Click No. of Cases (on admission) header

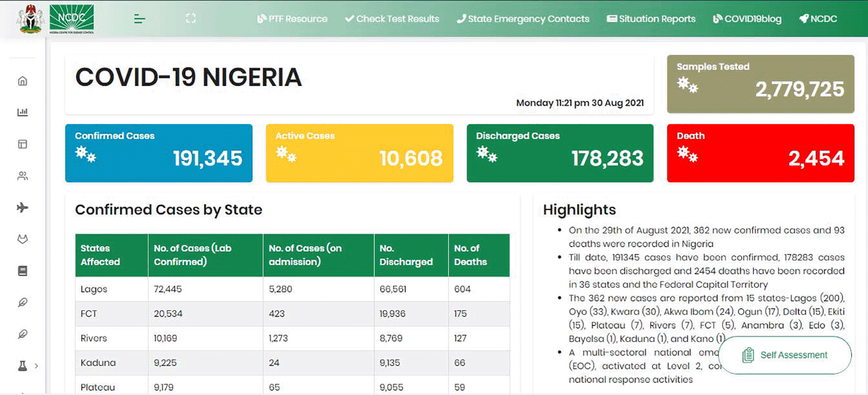[x=319, y=255]
